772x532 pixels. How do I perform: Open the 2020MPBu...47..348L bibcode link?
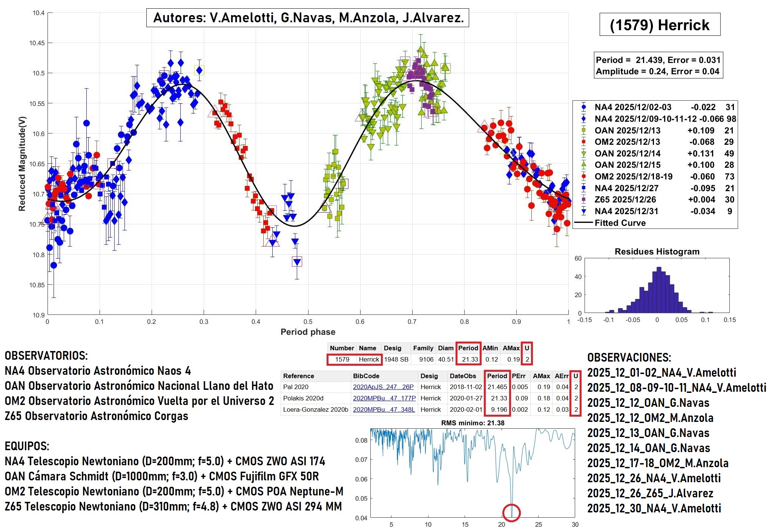[384, 409]
